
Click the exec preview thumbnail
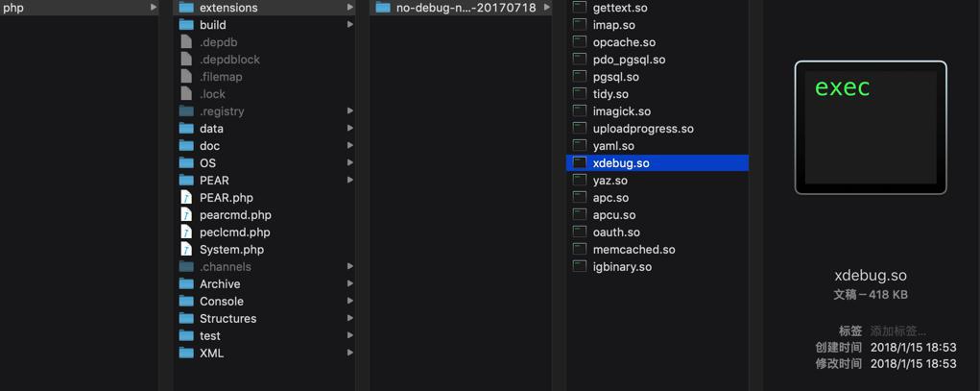point(871,128)
